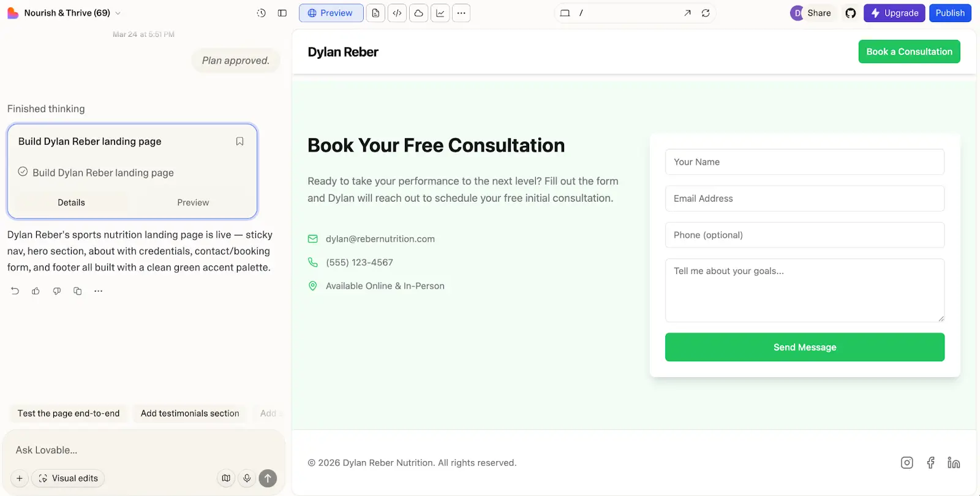The height and width of the screenshot is (496, 980).
Task: Select the Details tab in task card
Action: point(71,202)
